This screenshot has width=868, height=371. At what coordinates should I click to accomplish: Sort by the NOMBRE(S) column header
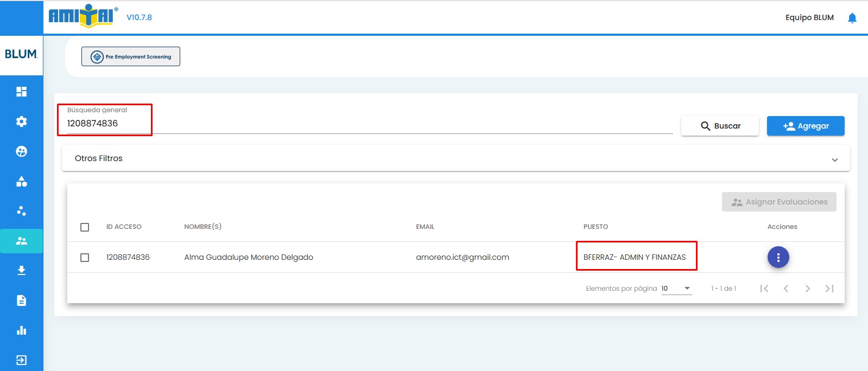tap(202, 227)
